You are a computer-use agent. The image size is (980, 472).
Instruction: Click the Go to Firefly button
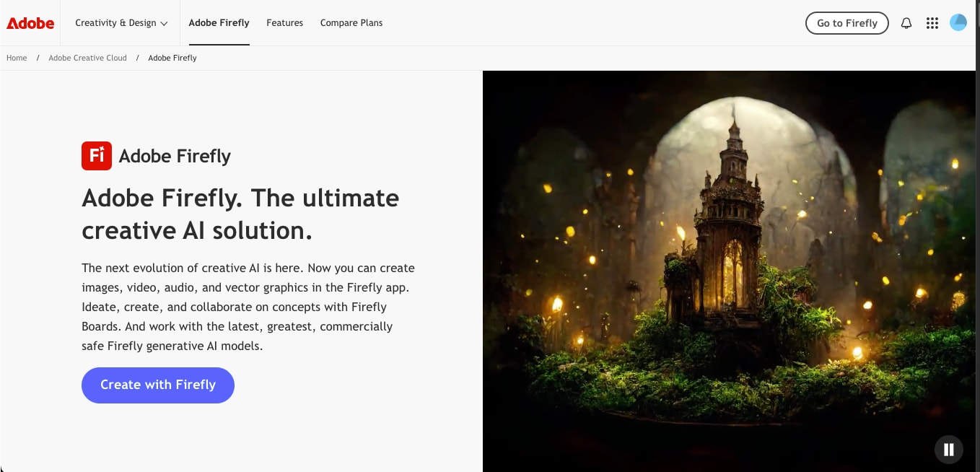[x=847, y=23]
